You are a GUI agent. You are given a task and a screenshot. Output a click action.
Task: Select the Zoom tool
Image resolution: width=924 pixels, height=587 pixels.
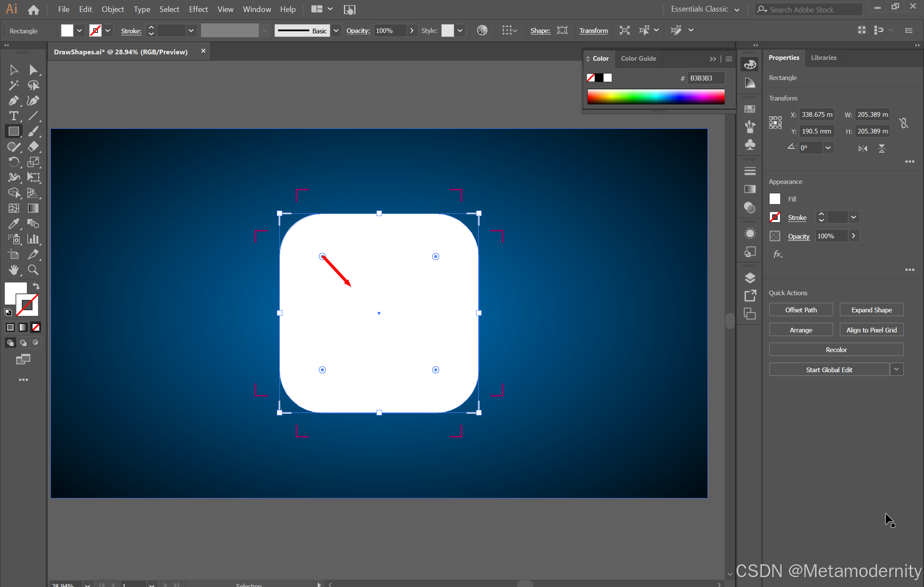coord(33,270)
